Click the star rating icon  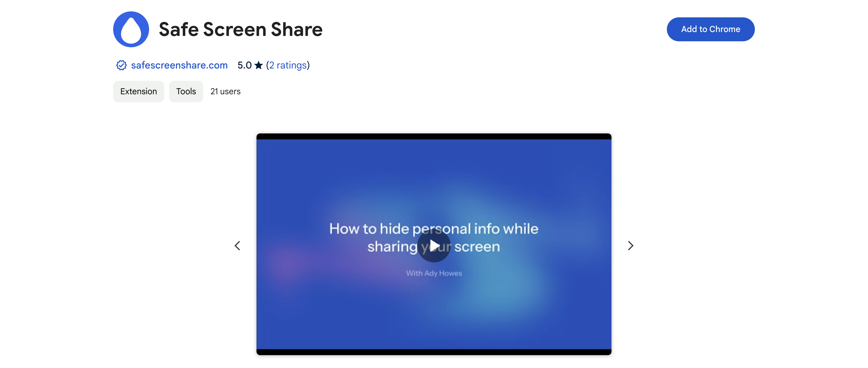(259, 65)
